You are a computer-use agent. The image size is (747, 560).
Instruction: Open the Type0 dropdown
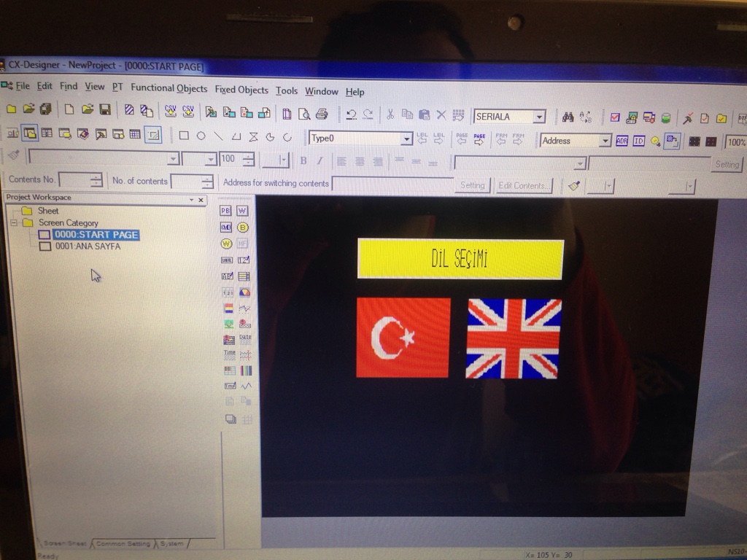click(406, 139)
